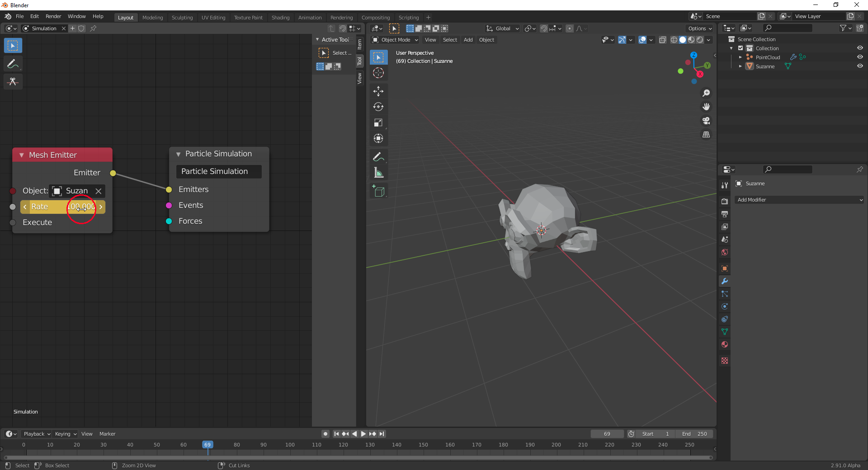Toggle camera view in viewport
The height and width of the screenshot is (470, 868).
[706, 121]
